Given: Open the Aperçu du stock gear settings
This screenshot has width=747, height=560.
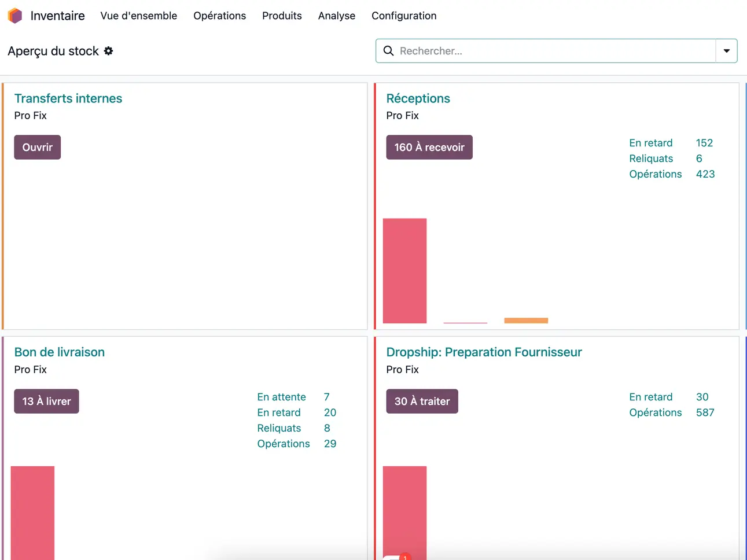Looking at the screenshot, I should (x=109, y=51).
